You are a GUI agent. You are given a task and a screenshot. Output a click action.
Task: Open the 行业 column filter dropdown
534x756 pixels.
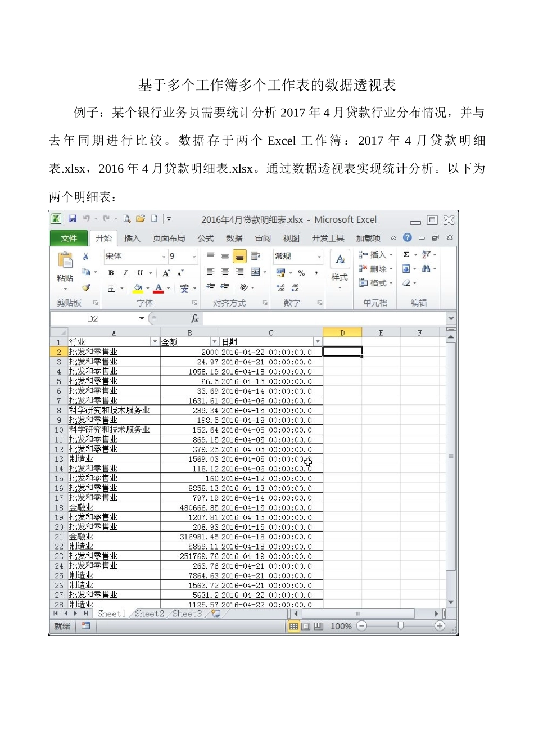pos(155,342)
